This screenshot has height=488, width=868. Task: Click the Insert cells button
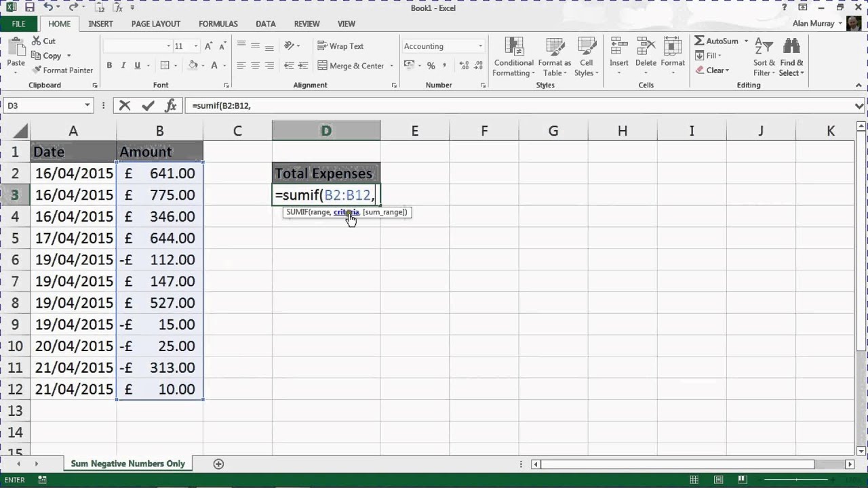coord(618,57)
